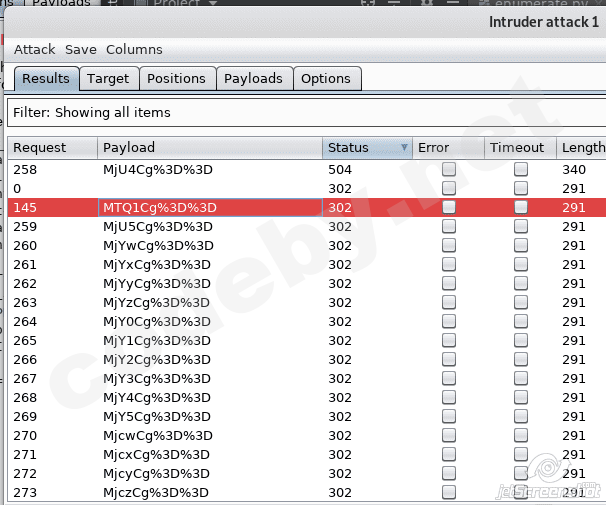Sort by the Payload column header
Viewport: 606px width, 505px height.
pos(210,148)
